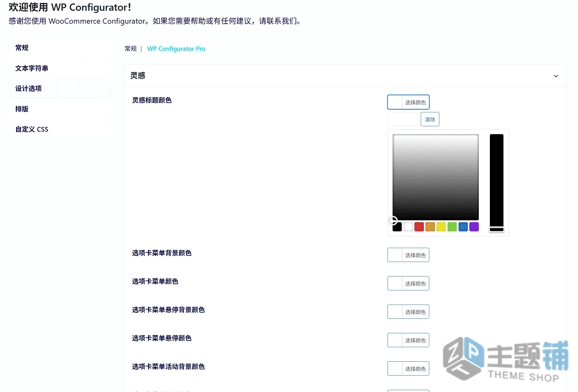Click the hue slider handle
Screen dimensions: 578x392
pyautogui.click(x=497, y=229)
